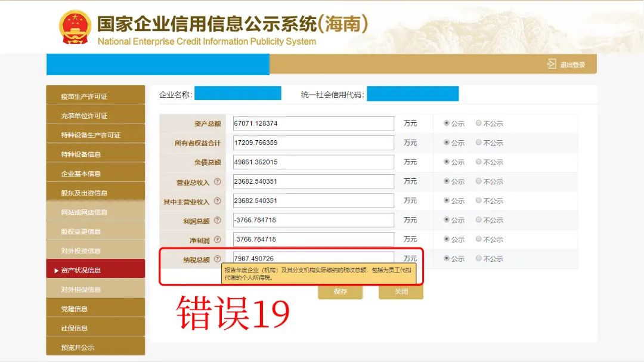Open 社保信息 sidebar section
The height and width of the screenshot is (362, 644).
coord(75,328)
